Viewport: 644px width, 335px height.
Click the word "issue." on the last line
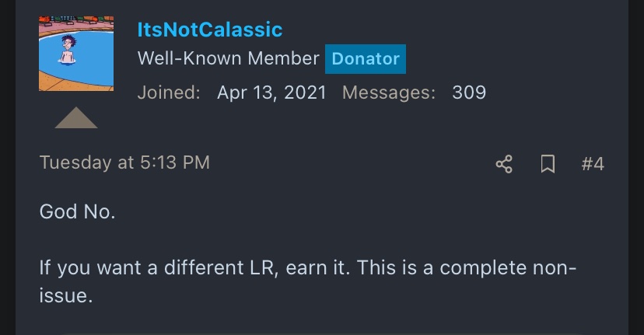tap(66, 296)
